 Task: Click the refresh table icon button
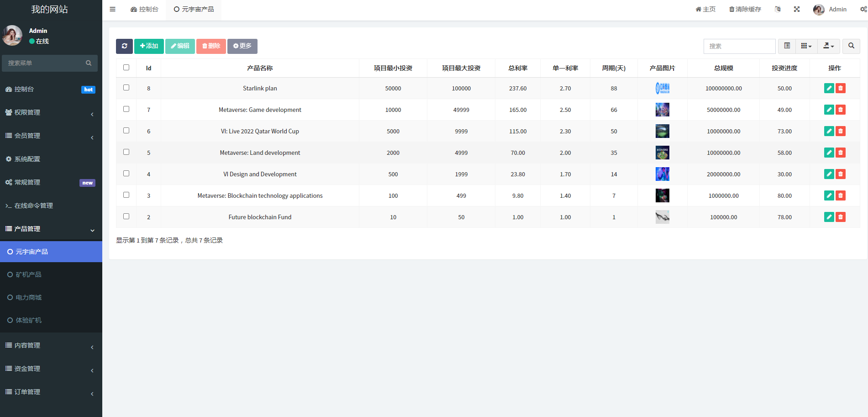[124, 46]
